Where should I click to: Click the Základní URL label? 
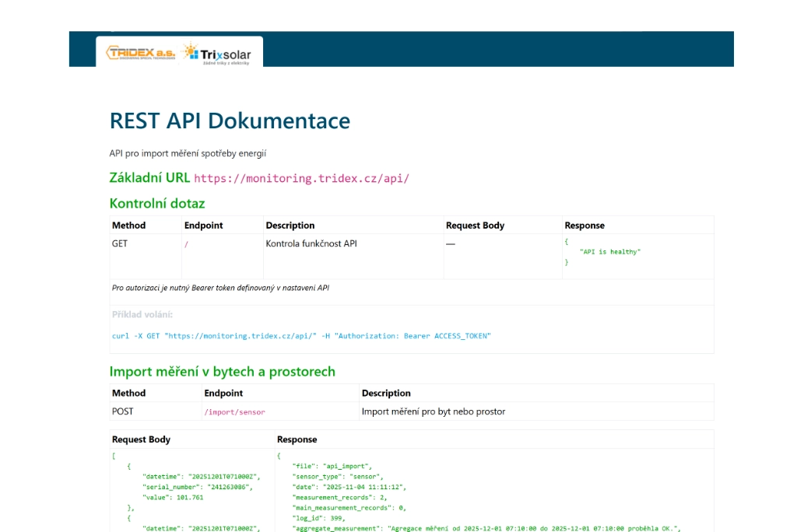click(149, 178)
